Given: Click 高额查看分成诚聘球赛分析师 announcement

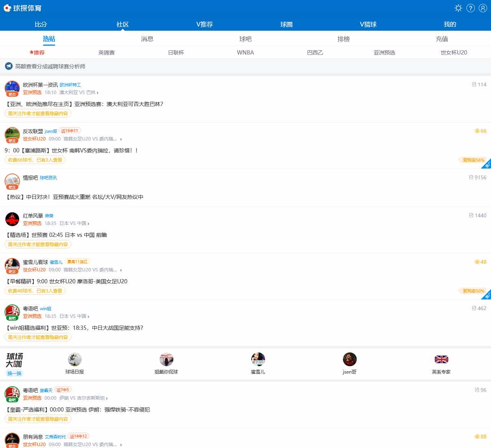Looking at the screenshot, I should click(50, 66).
